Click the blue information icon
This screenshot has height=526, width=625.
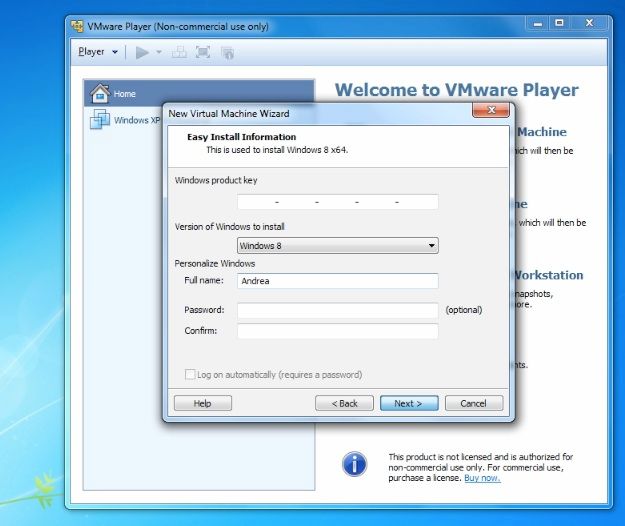[354, 464]
